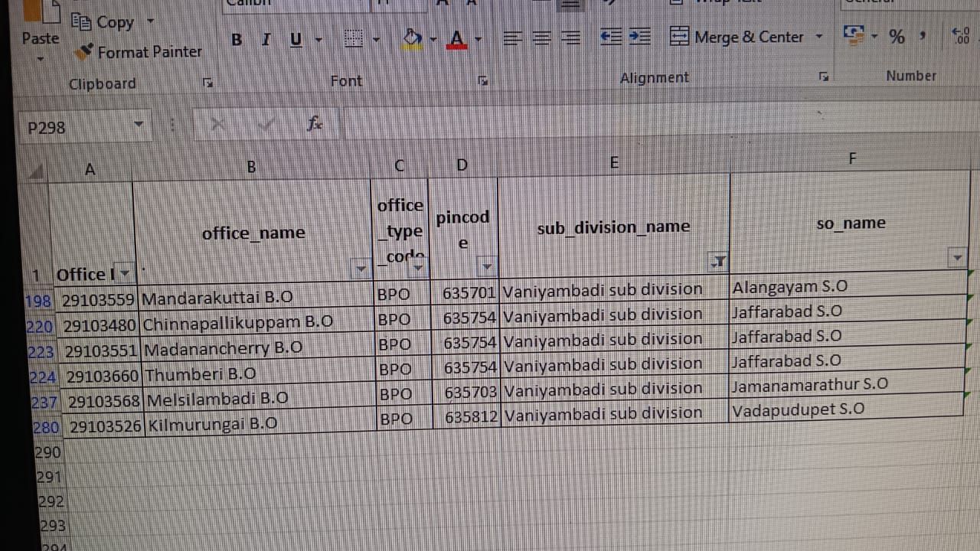Click the Increase Indent icon
Image resolution: width=980 pixels, height=551 pixels.
click(639, 37)
